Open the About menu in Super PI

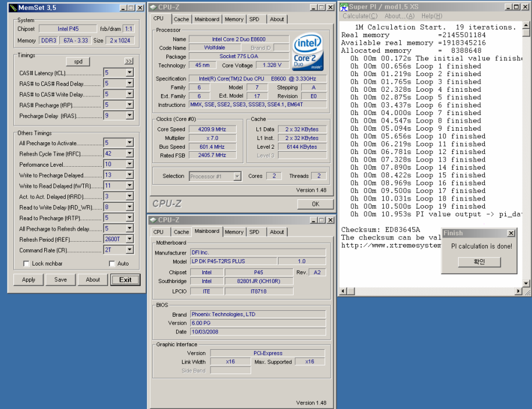[399, 16]
